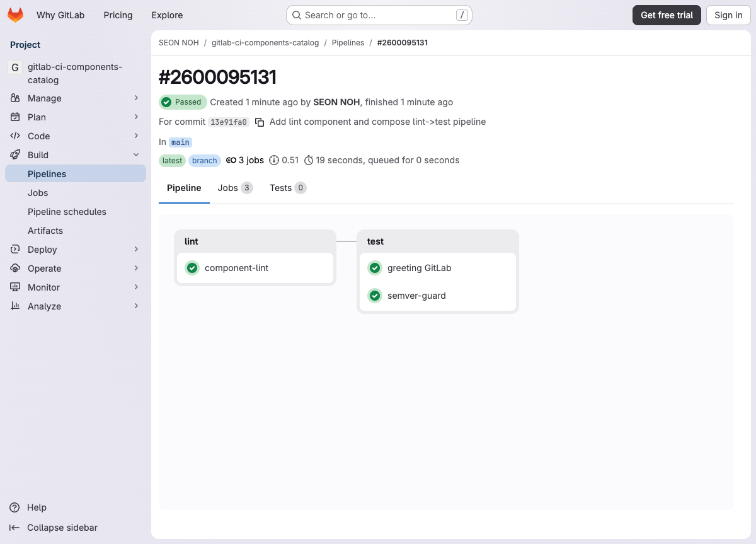Expand the Deploy section chevron
This screenshot has width=756, height=544.
tap(136, 250)
